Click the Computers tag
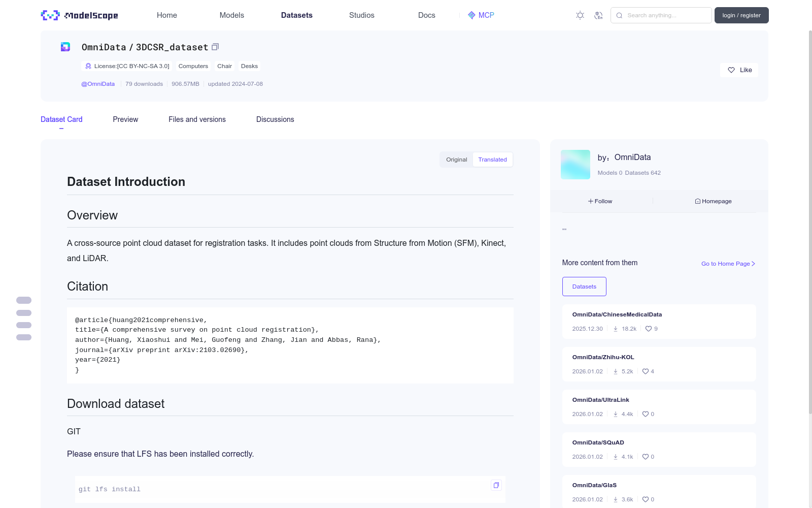The width and height of the screenshot is (812, 508). tap(193, 66)
